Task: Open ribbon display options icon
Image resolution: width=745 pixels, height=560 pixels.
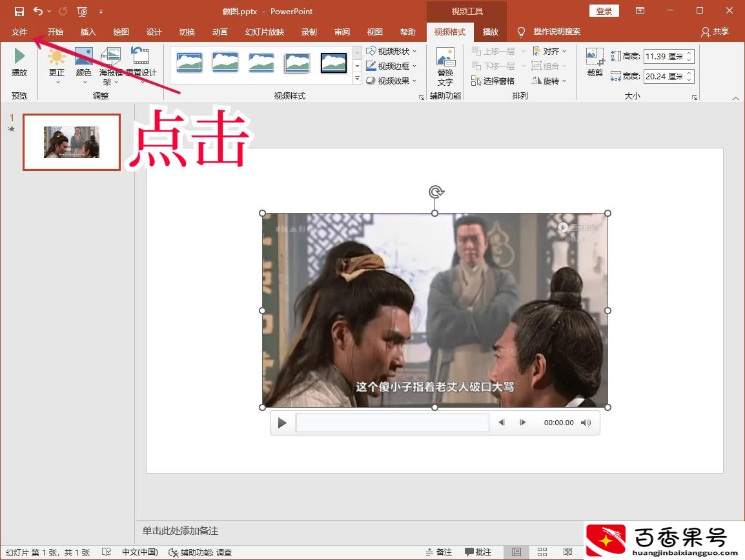Action: pyautogui.click(x=640, y=10)
